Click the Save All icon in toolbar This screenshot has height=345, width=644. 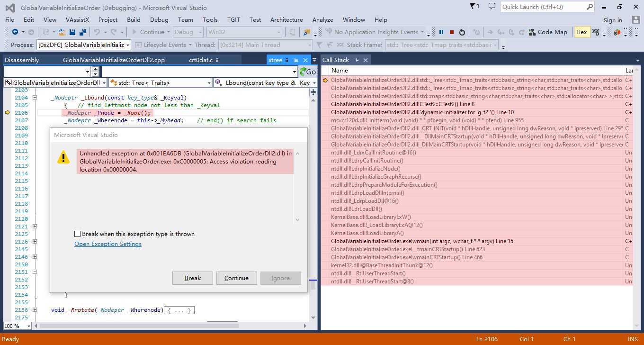click(83, 32)
